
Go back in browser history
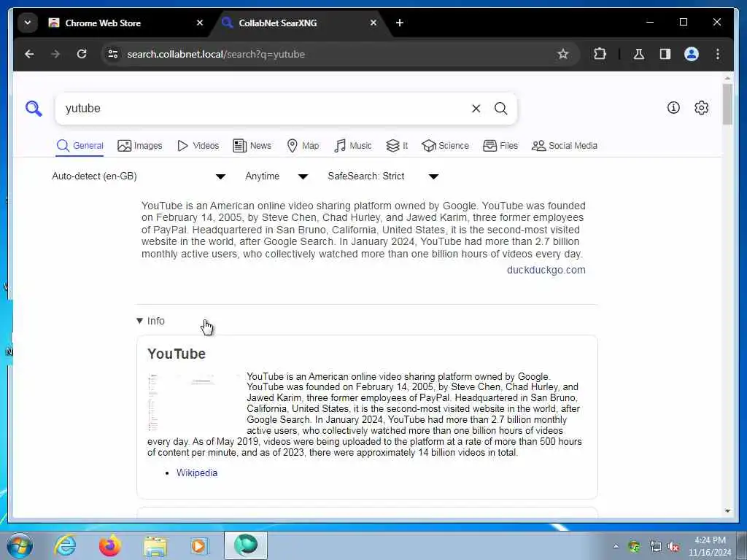(29, 54)
